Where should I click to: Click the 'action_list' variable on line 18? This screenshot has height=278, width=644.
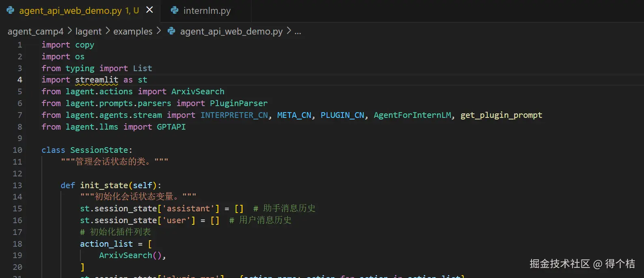click(x=106, y=244)
